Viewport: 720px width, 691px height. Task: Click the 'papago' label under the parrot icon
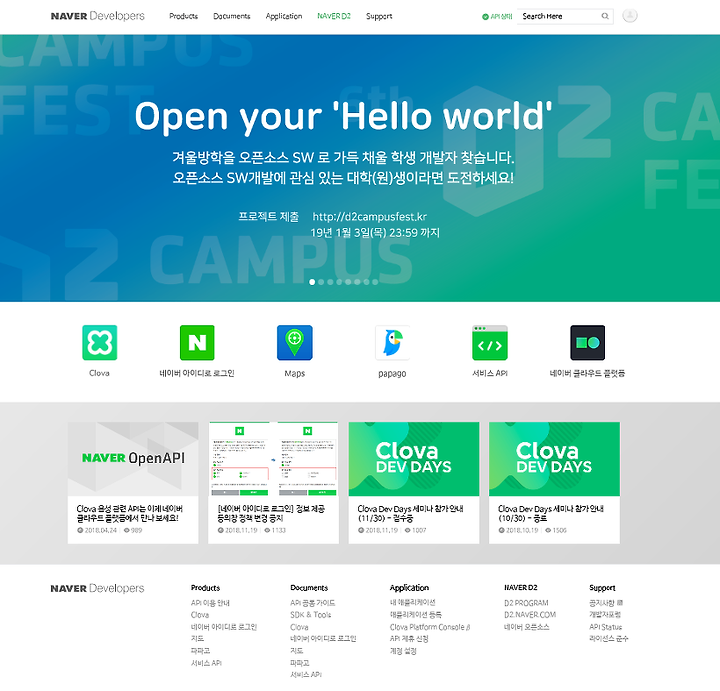392,374
